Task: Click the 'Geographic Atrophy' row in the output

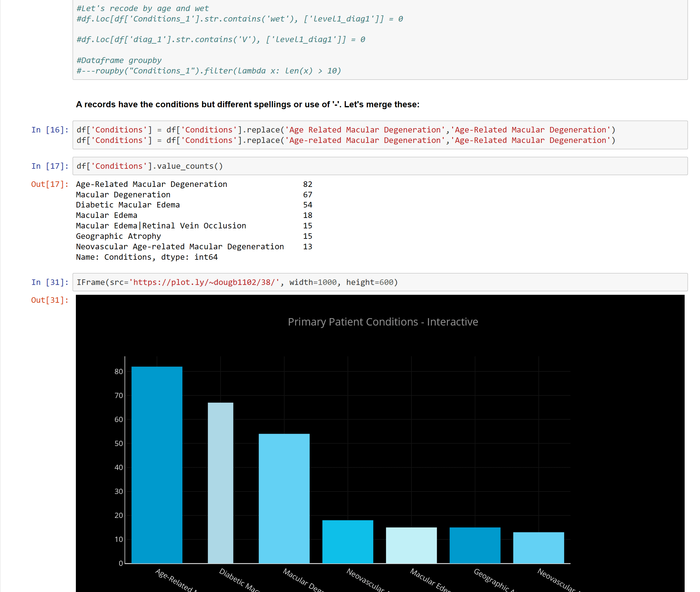Action: 118,236
